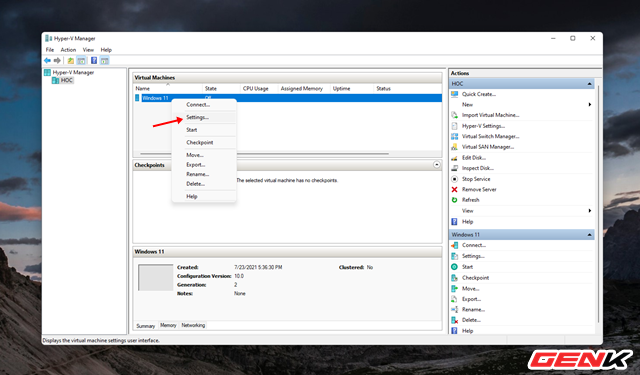
Task: Click the green Refresh action
Action: click(471, 200)
